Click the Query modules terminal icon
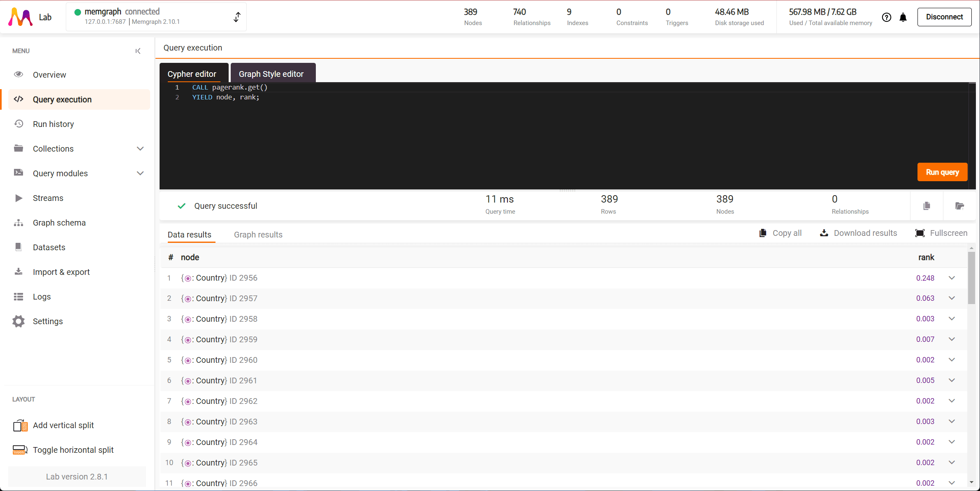The height and width of the screenshot is (491, 980). (19, 173)
